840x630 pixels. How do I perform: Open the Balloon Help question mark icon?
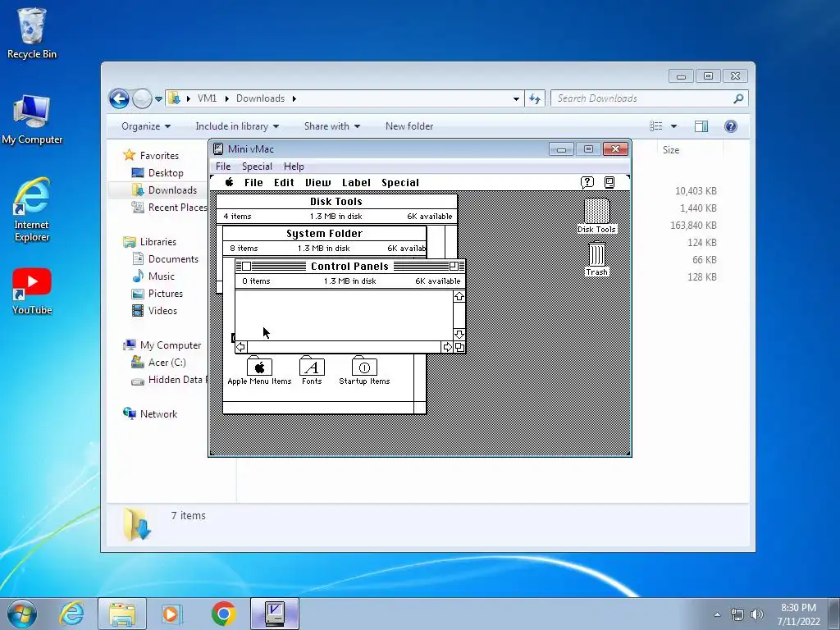(587, 182)
